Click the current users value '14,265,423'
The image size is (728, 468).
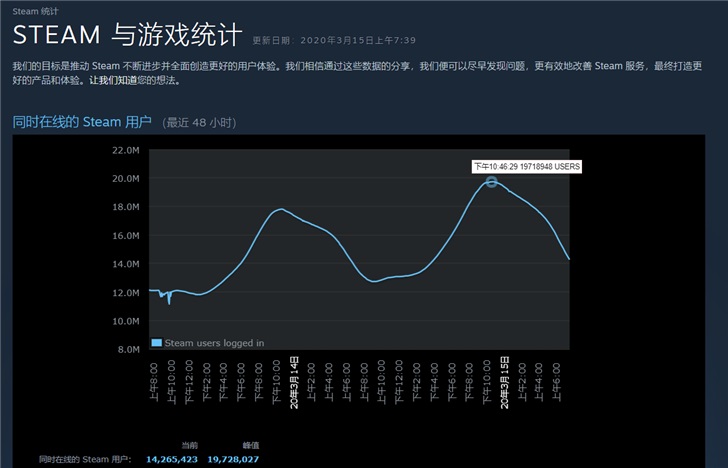pos(172,460)
